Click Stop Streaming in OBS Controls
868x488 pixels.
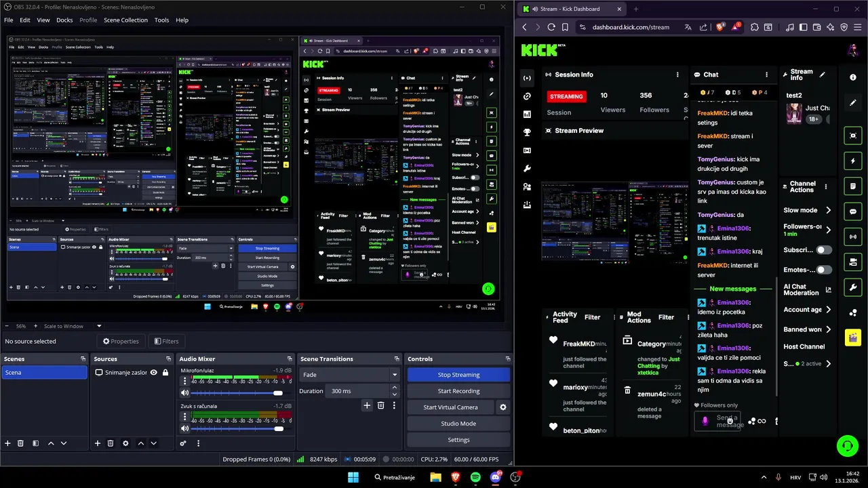pyautogui.click(x=458, y=375)
